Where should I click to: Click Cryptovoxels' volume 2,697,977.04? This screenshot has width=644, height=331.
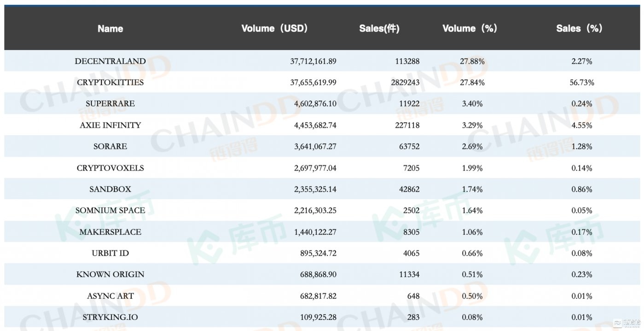point(315,168)
